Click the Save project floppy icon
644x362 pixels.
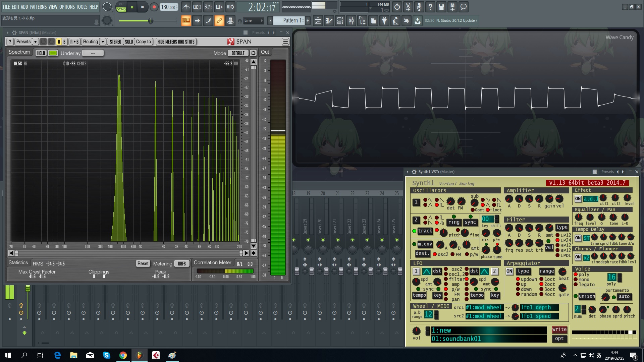click(441, 7)
